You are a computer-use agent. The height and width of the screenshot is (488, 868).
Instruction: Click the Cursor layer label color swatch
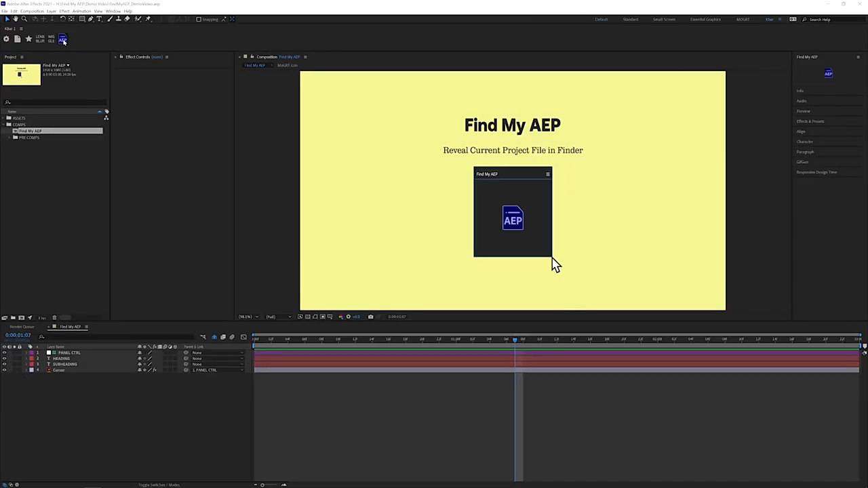[x=31, y=370]
